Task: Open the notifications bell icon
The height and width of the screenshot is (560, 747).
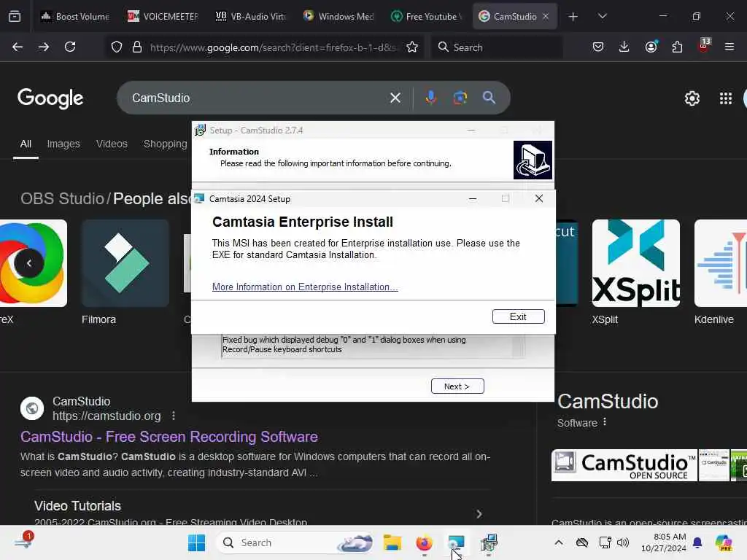Action: (697, 542)
